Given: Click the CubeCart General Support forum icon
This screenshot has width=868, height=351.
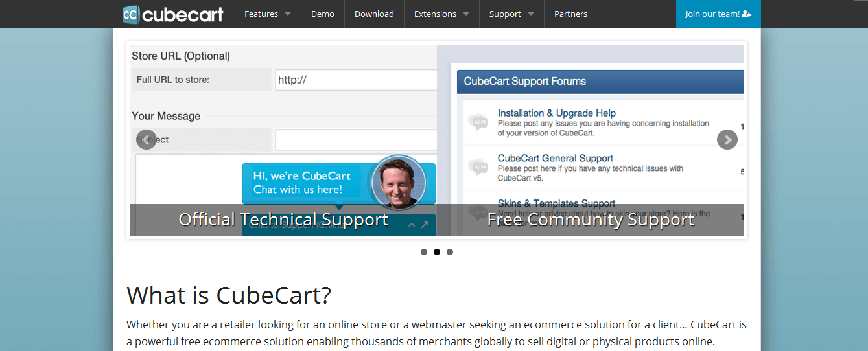Looking at the screenshot, I should click(x=478, y=167).
